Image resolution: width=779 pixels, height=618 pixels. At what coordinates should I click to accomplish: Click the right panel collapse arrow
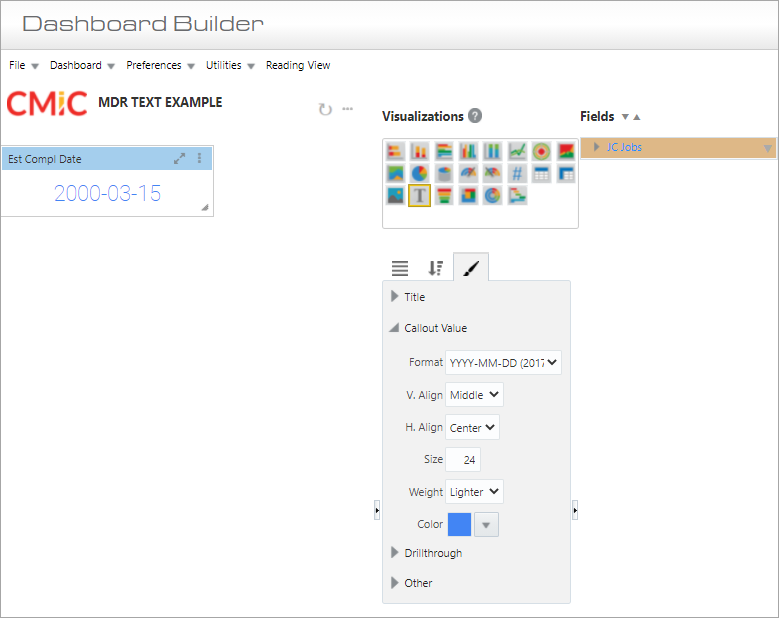(575, 510)
